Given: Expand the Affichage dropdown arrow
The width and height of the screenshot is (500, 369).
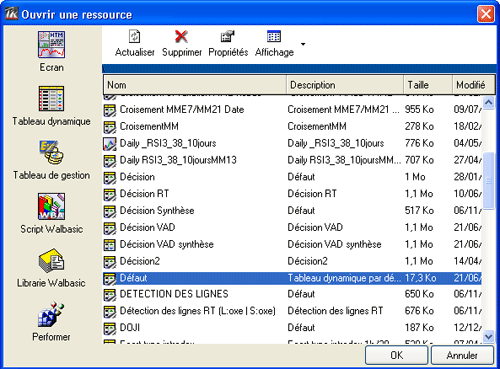Looking at the screenshot, I should pos(303,44).
